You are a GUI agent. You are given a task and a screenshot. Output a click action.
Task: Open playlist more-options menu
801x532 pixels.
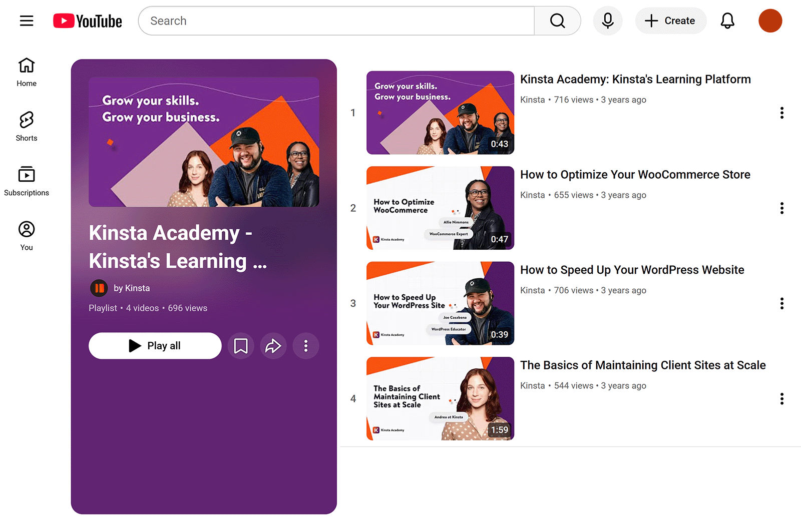tap(306, 346)
